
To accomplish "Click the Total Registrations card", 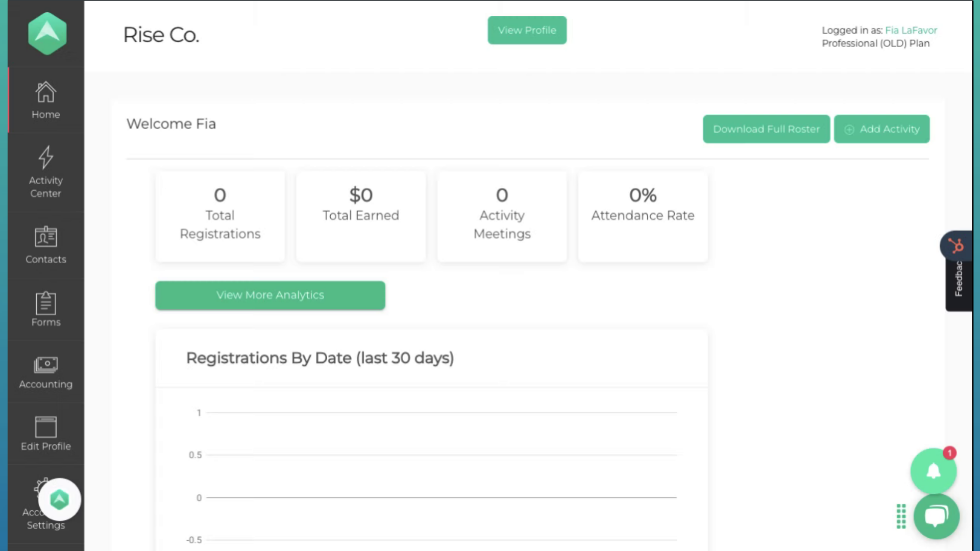I will 220,216.
